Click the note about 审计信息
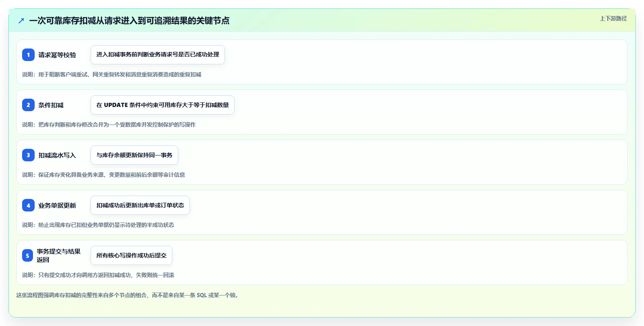 click(x=104, y=175)
